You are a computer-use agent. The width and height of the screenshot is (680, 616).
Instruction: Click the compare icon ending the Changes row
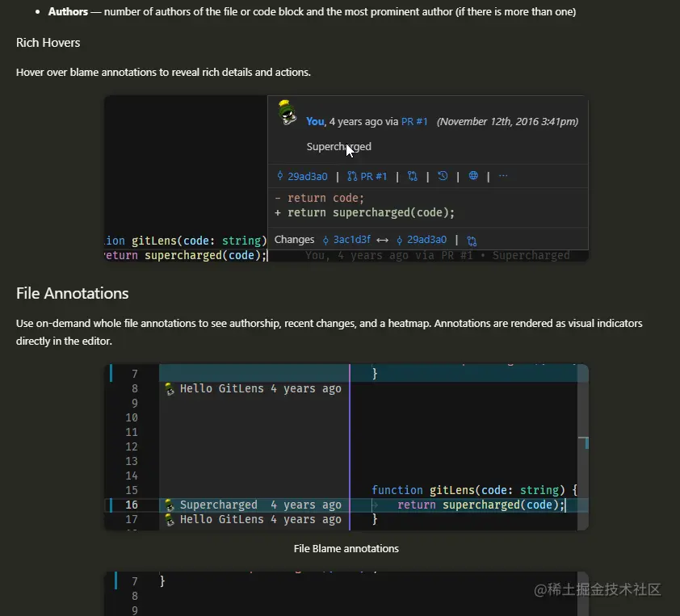[x=472, y=241]
